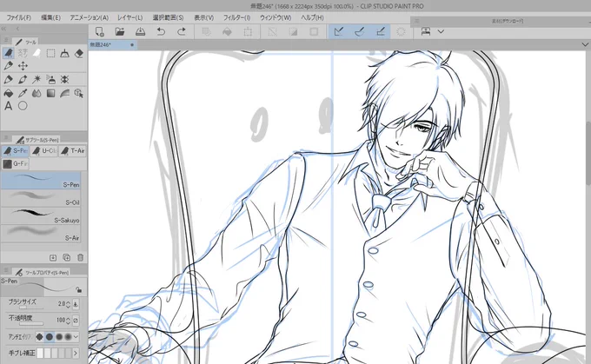
Task: Open the Sub Tool palette hamburger menu
Action: (6, 138)
